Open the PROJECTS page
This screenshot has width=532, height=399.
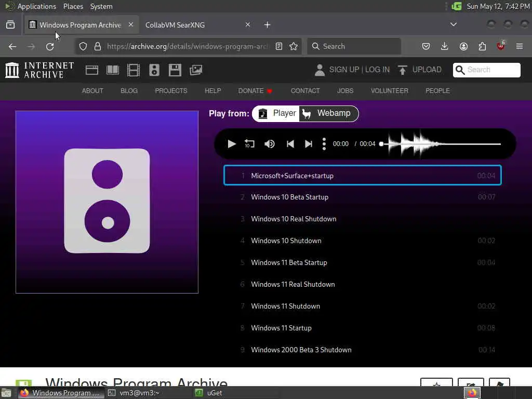tap(171, 90)
